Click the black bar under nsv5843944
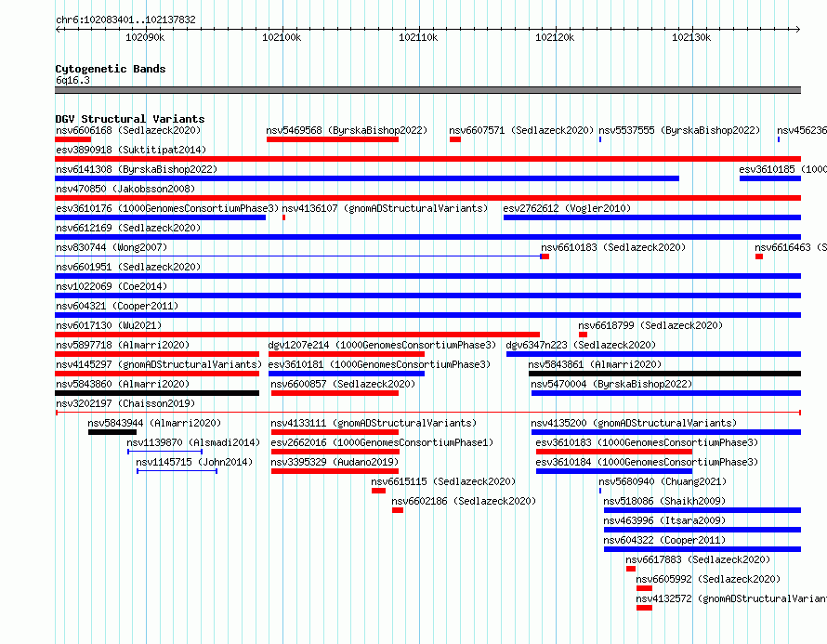Screen dimensions: 827x644 [x=112, y=432]
